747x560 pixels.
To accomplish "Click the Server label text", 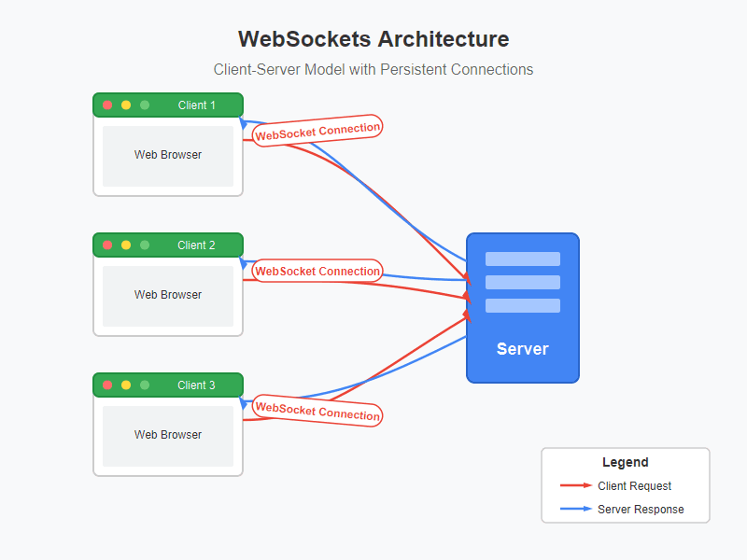I will click(523, 349).
